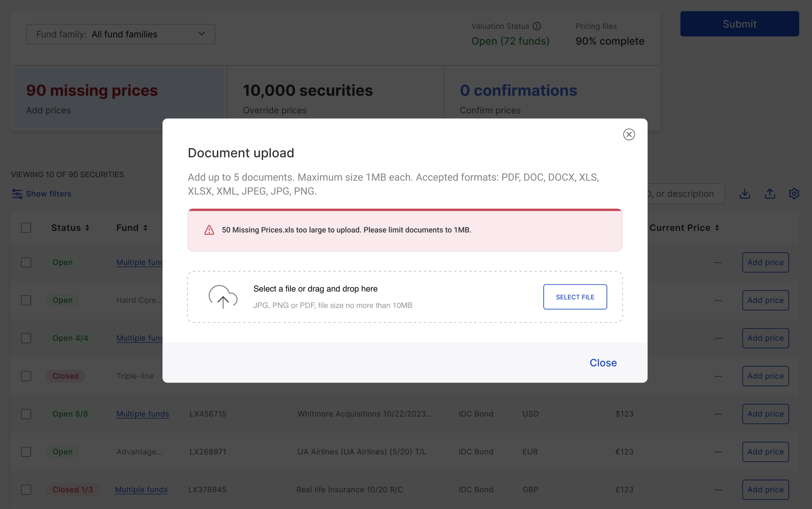Sort by Current Price column arrows
The height and width of the screenshot is (509, 812).
(717, 228)
